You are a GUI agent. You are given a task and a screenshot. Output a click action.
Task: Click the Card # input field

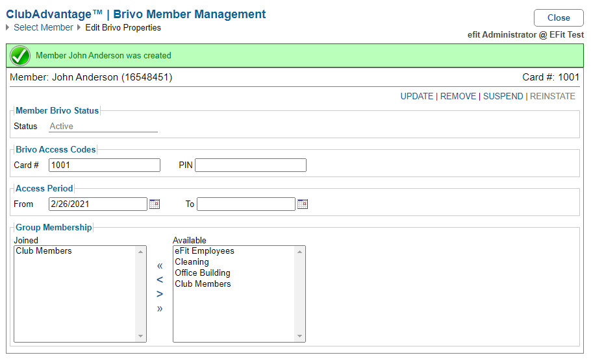coord(105,165)
